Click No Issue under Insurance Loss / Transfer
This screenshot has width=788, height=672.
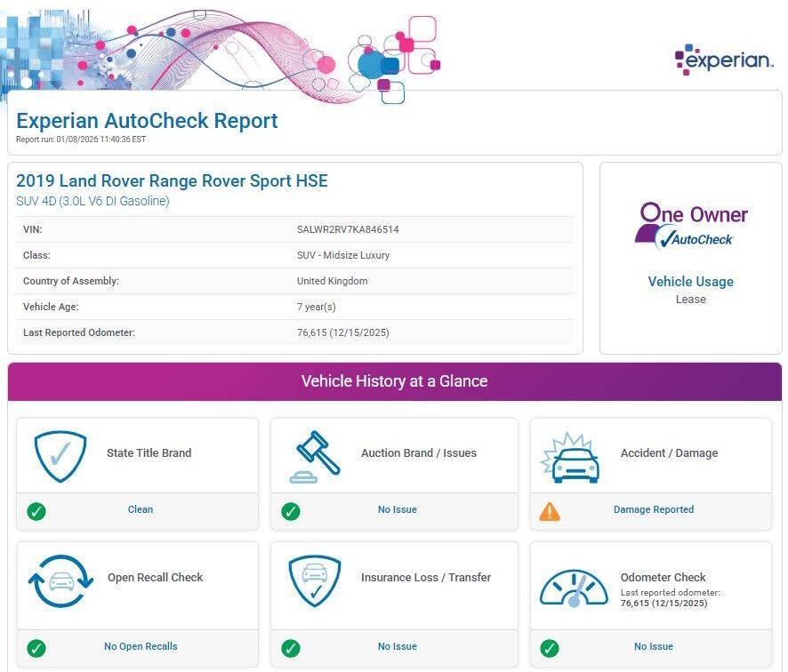tap(397, 647)
